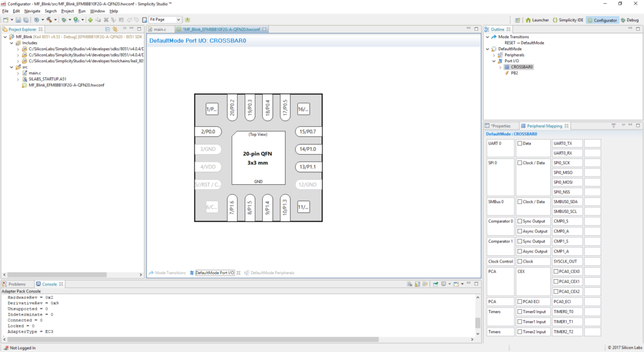
Task: Expand the Peripherals node in Outline
Action: tap(494, 55)
